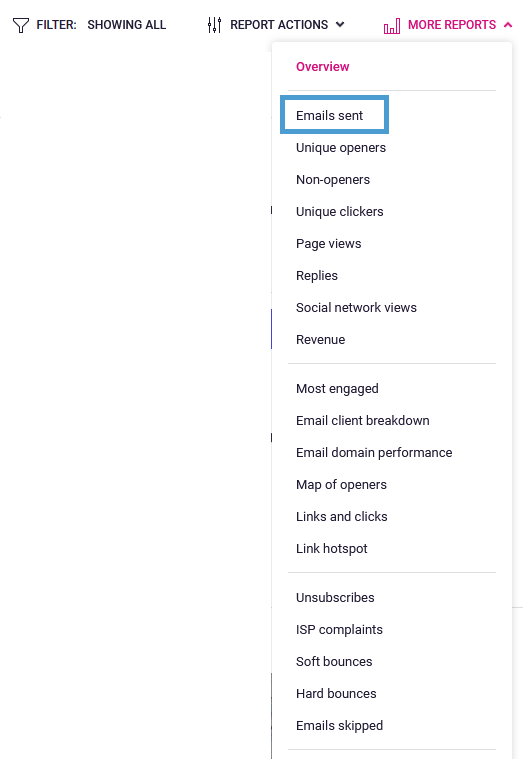Image resolution: width=523 pixels, height=769 pixels.
Task: Expand the Report Actions dropdown arrow
Action: pos(340,25)
